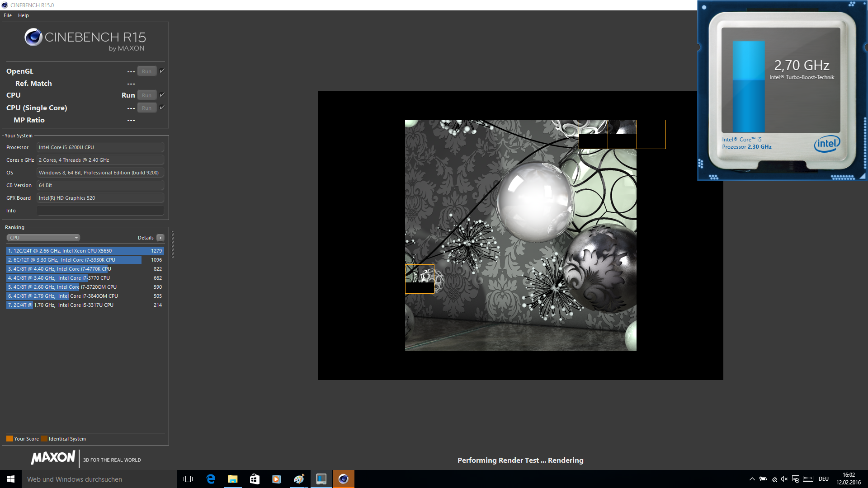The image size is (868, 488).
Task: Click the Run button for OpenGL
Action: pos(147,71)
